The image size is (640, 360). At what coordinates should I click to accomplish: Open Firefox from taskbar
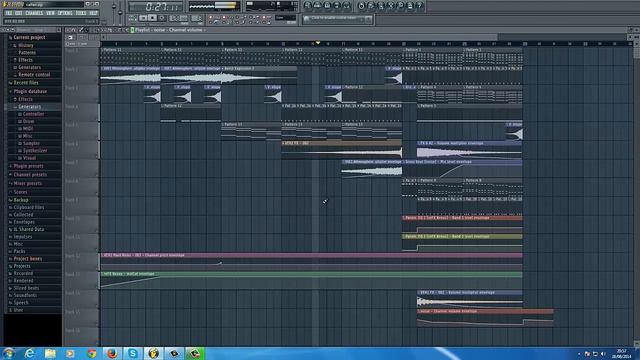(112, 353)
